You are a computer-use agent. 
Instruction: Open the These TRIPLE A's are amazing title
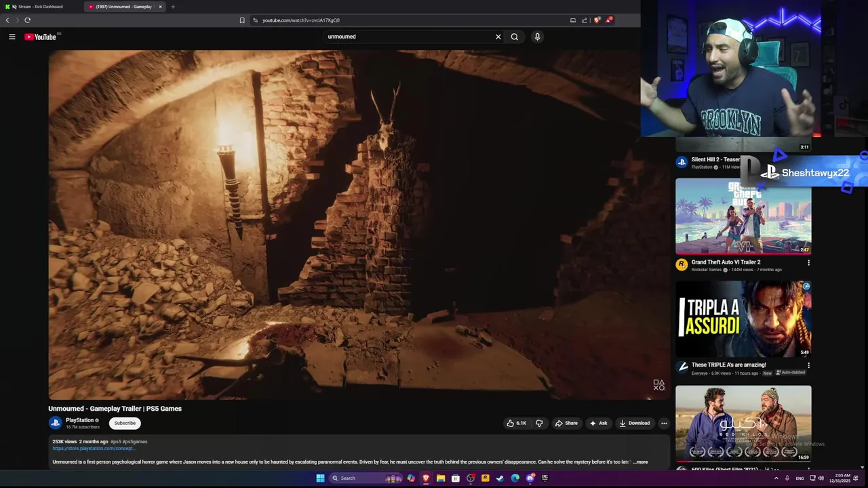(x=728, y=365)
